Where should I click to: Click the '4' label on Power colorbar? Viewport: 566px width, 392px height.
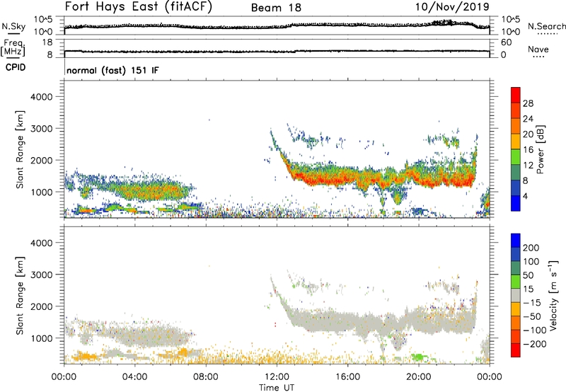point(526,196)
